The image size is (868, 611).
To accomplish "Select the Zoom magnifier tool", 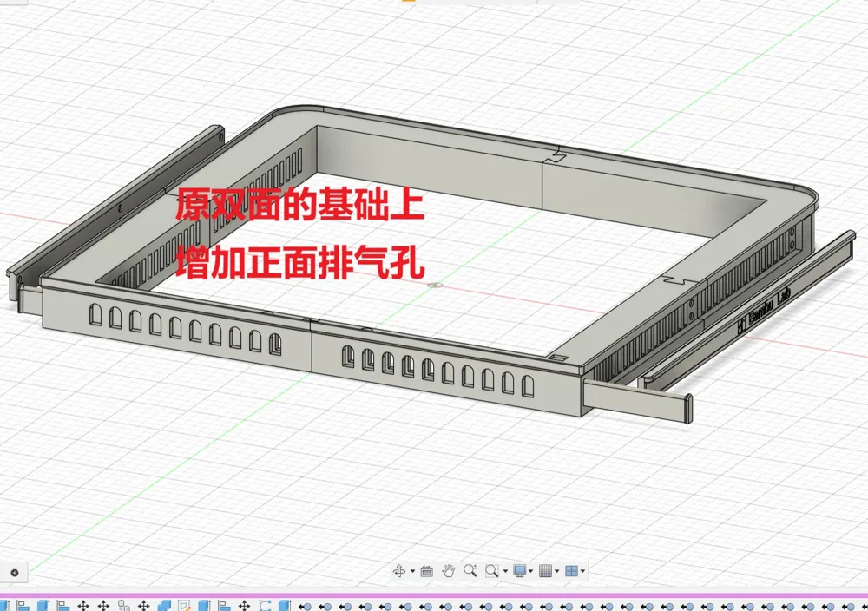I will 470,570.
